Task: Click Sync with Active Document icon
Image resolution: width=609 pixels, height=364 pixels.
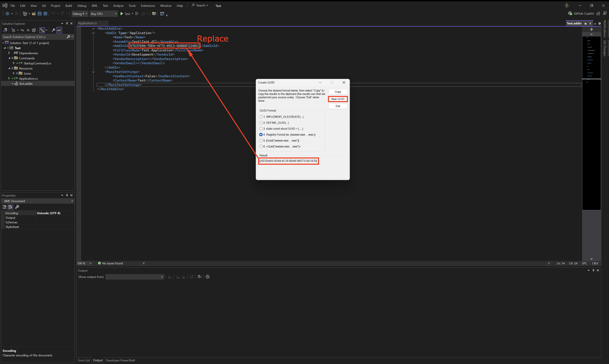Action: (x=22, y=30)
